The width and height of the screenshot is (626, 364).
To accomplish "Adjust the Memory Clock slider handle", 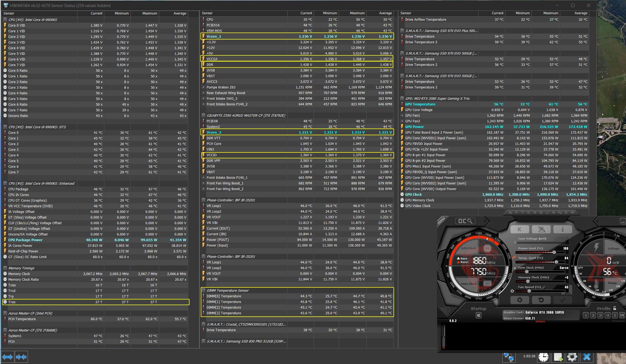I will point(528,281).
